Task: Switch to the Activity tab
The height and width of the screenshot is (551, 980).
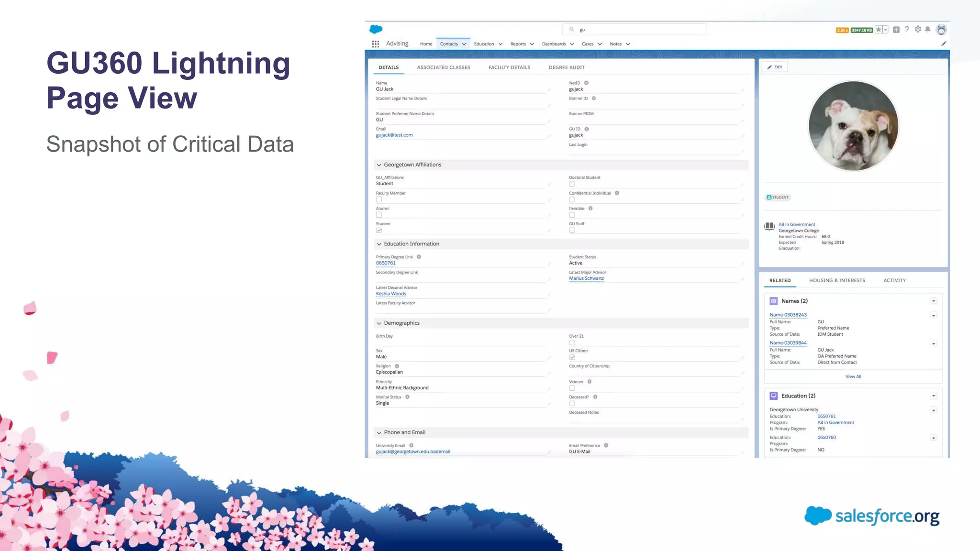Action: point(894,280)
